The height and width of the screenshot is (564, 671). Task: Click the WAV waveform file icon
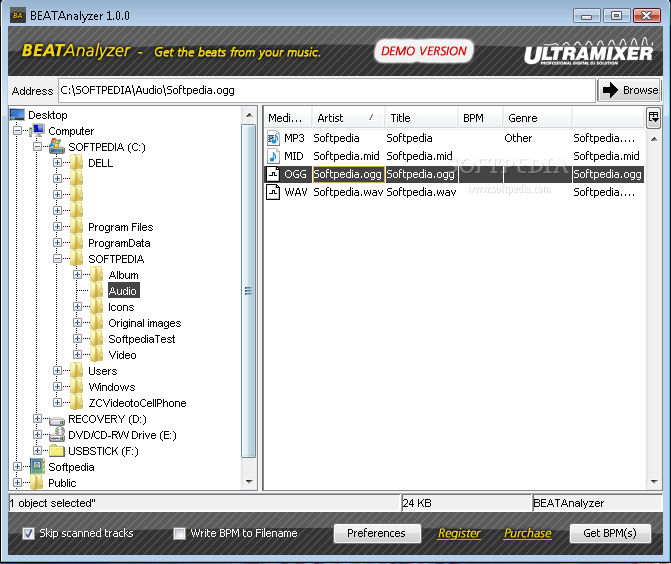tap(273, 192)
